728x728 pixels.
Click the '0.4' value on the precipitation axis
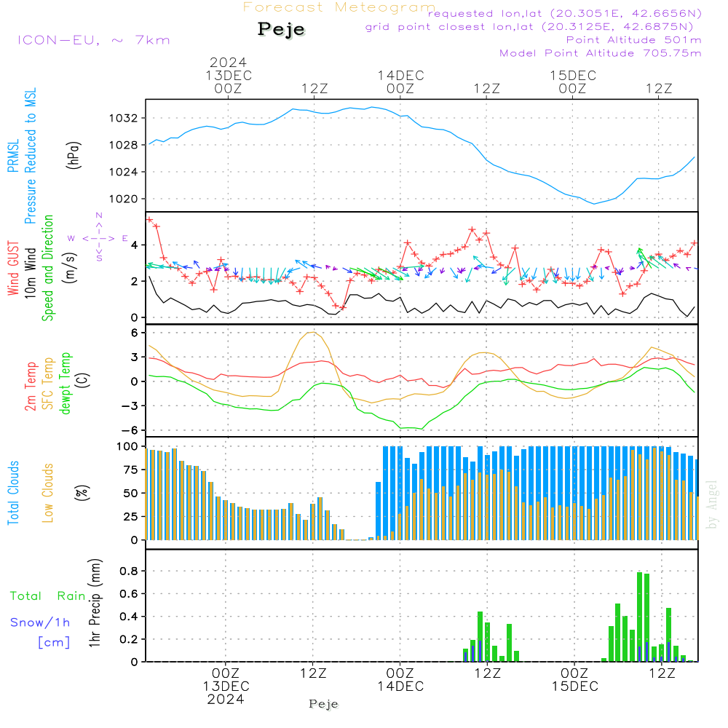pos(129,617)
